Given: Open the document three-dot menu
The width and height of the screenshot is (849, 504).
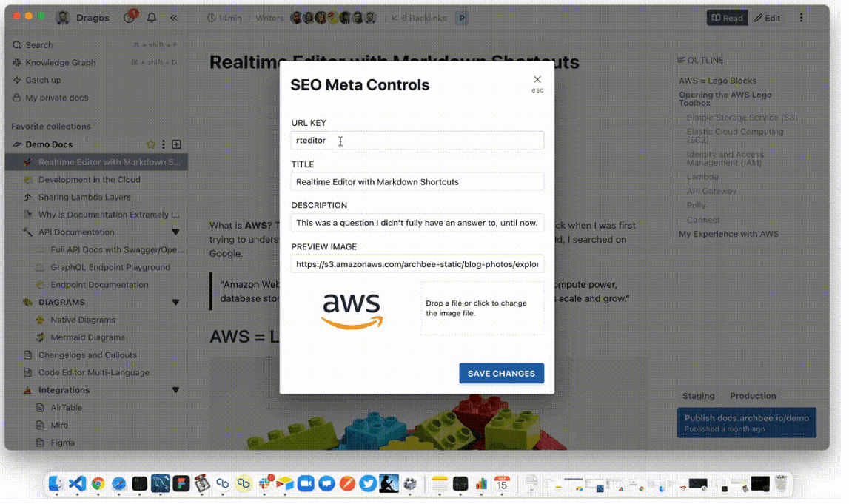Looking at the screenshot, I should pos(801,18).
